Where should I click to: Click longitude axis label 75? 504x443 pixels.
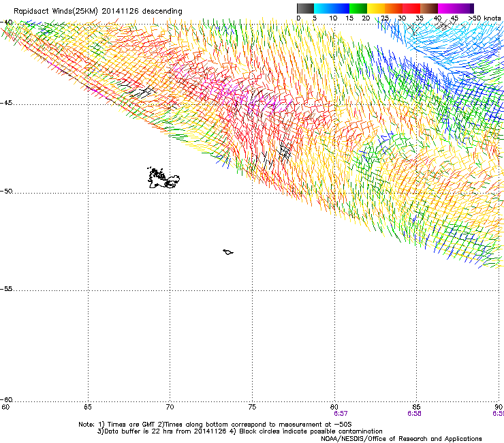(252, 407)
